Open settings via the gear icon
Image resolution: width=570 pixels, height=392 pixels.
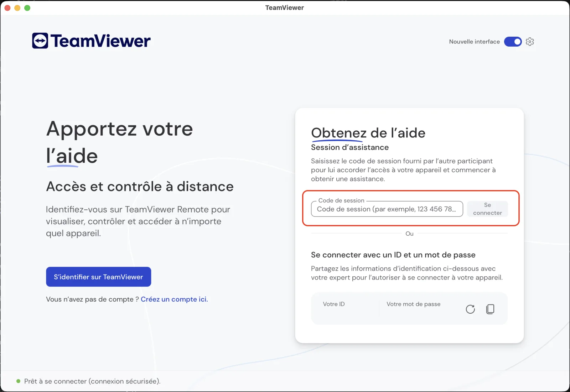[x=530, y=42]
